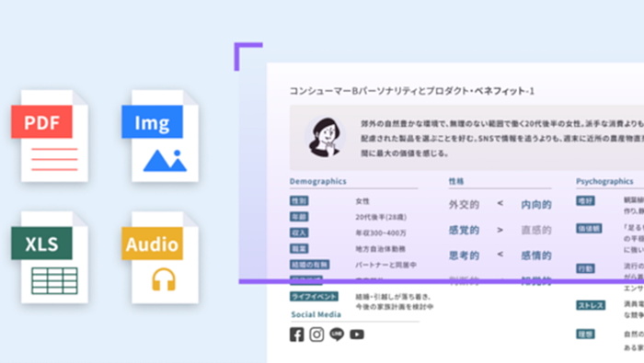Click the 性別 tag label

pos(299,200)
